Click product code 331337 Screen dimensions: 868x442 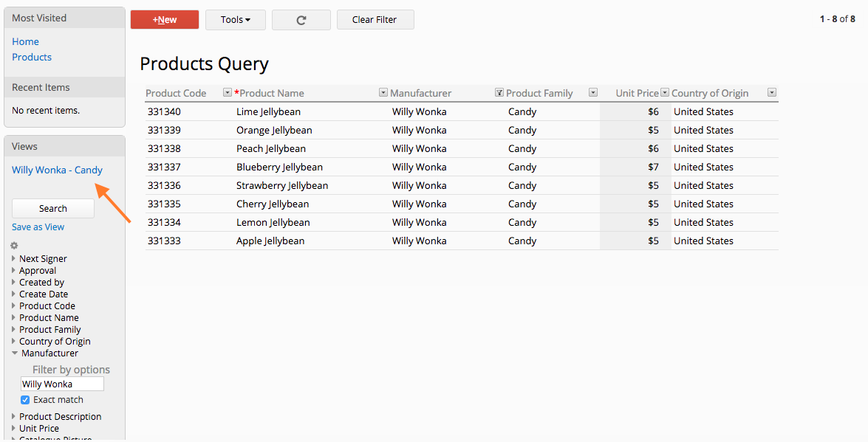[x=164, y=167]
